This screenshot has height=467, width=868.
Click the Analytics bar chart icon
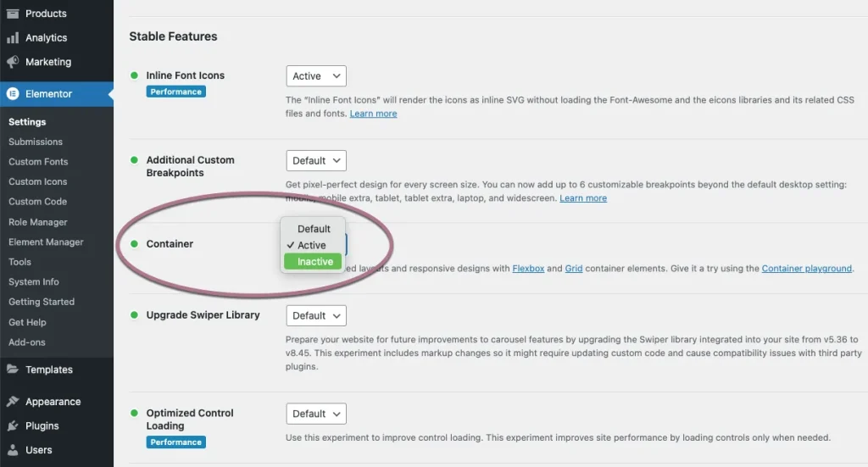click(x=13, y=38)
